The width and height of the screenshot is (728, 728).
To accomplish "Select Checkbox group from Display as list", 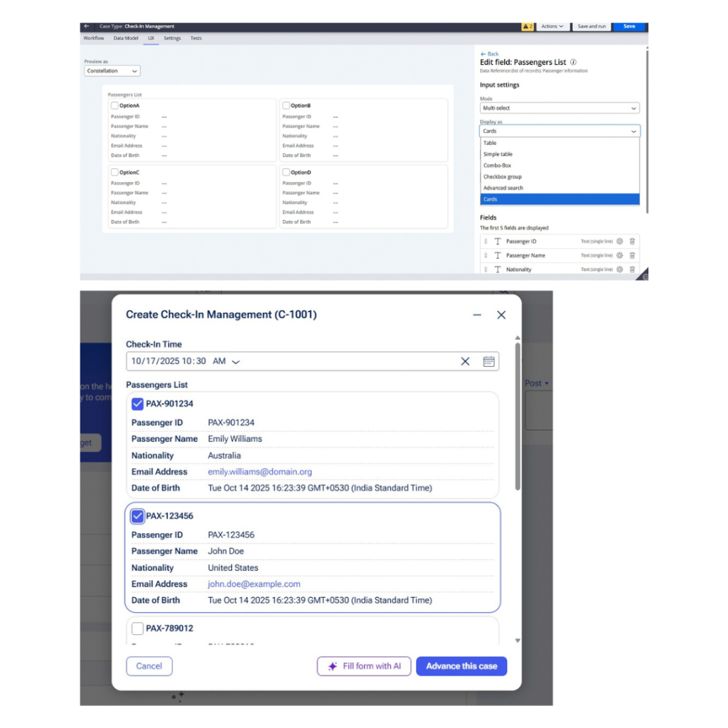I will click(503, 177).
